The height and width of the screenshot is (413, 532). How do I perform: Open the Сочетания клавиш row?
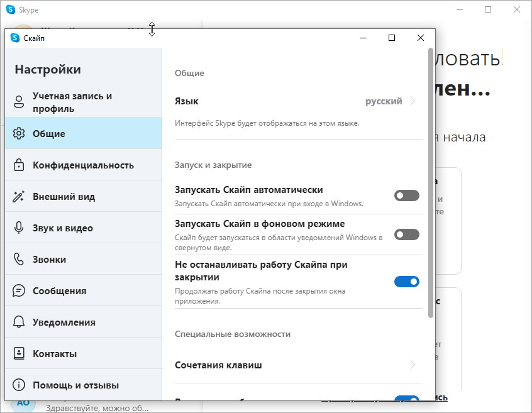coord(299,365)
